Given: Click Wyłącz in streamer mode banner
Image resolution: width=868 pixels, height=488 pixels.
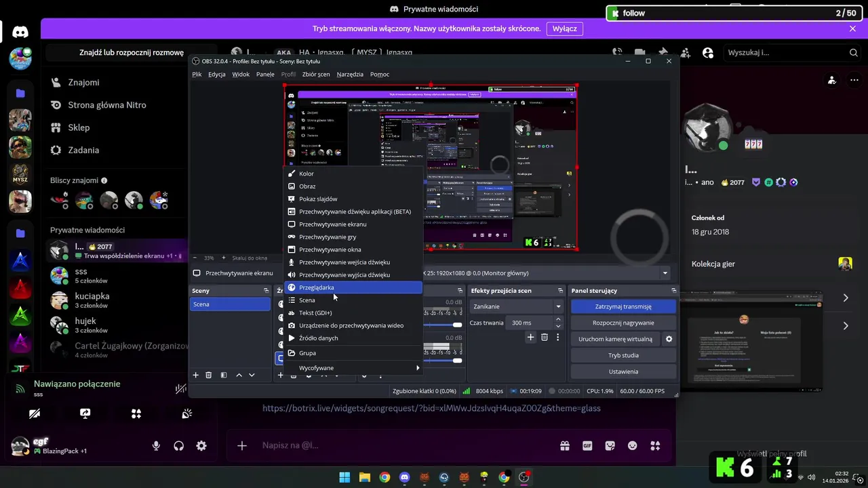Looking at the screenshot, I should [564, 28].
